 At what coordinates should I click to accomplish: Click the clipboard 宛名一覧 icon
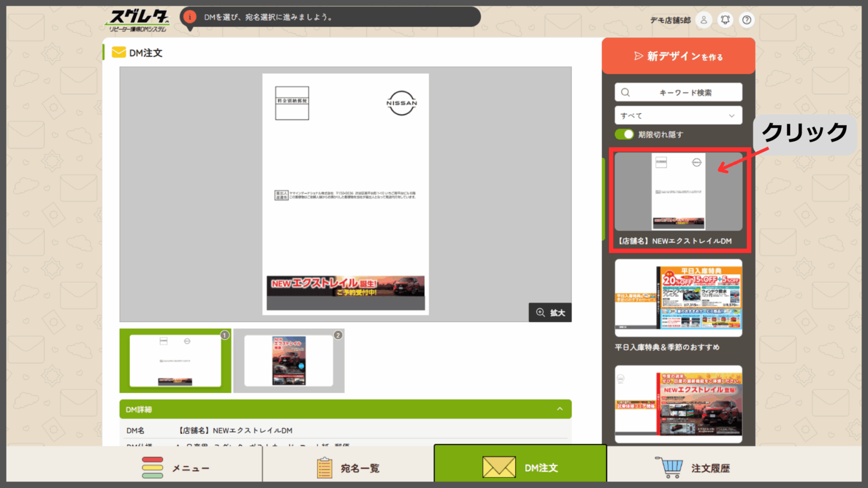point(324,468)
